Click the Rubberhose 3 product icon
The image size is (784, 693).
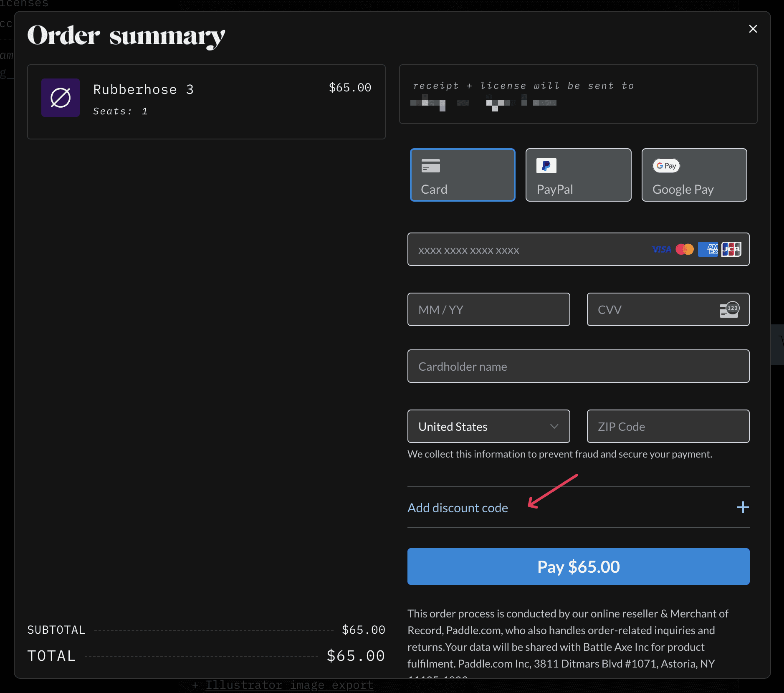pyautogui.click(x=61, y=98)
